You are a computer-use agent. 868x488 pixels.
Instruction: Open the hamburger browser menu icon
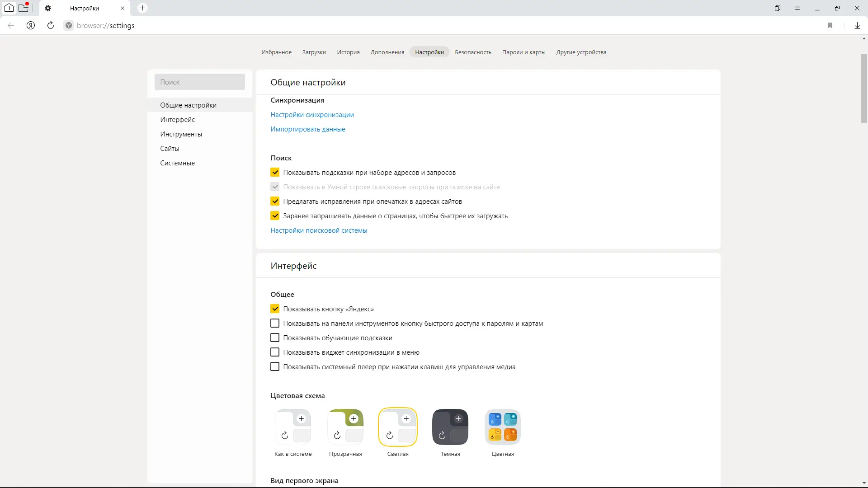coord(797,8)
